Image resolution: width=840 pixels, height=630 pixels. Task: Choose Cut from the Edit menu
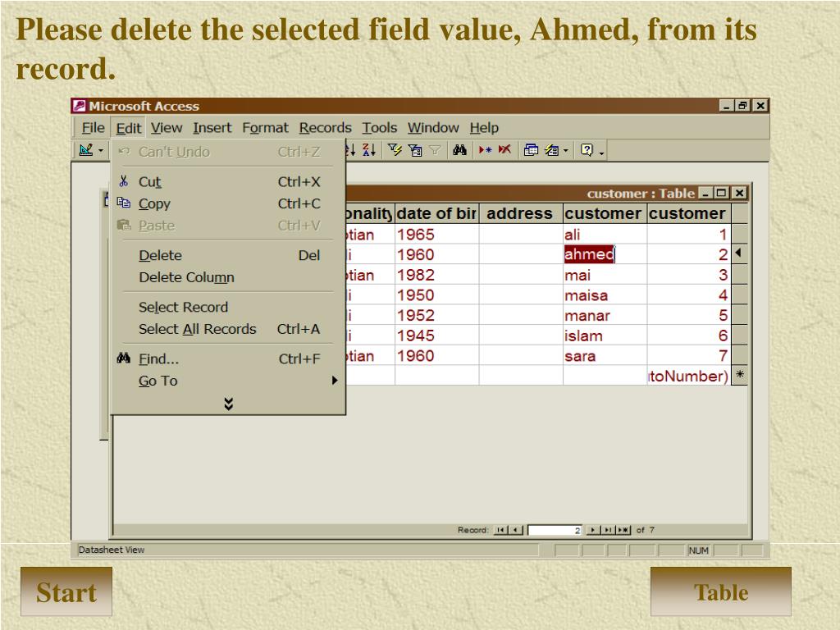228,181
